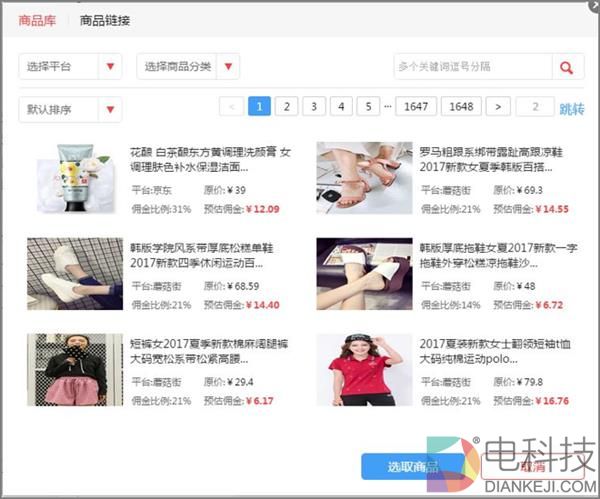This screenshot has width=600, height=499.
Task: Click the 佣金比例:14% commission rate
Action: (450, 305)
